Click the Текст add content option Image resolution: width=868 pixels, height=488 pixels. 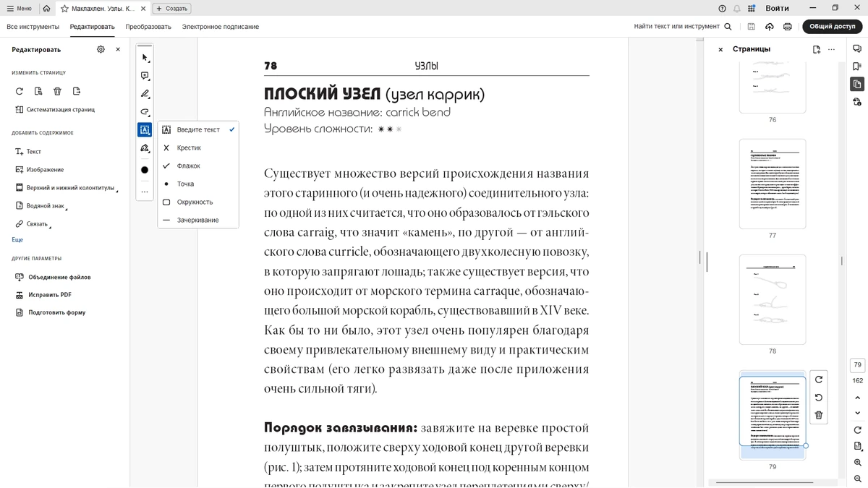pyautogui.click(x=28, y=152)
